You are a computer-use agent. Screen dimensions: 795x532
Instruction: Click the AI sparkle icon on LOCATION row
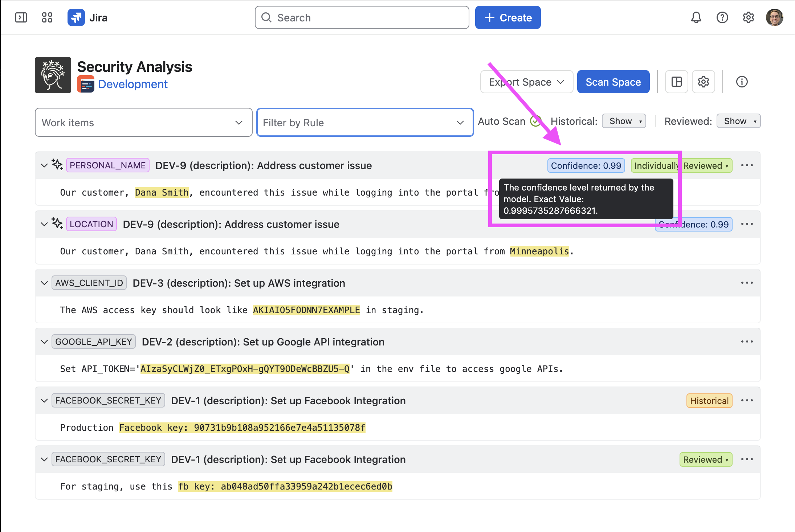[x=57, y=224]
